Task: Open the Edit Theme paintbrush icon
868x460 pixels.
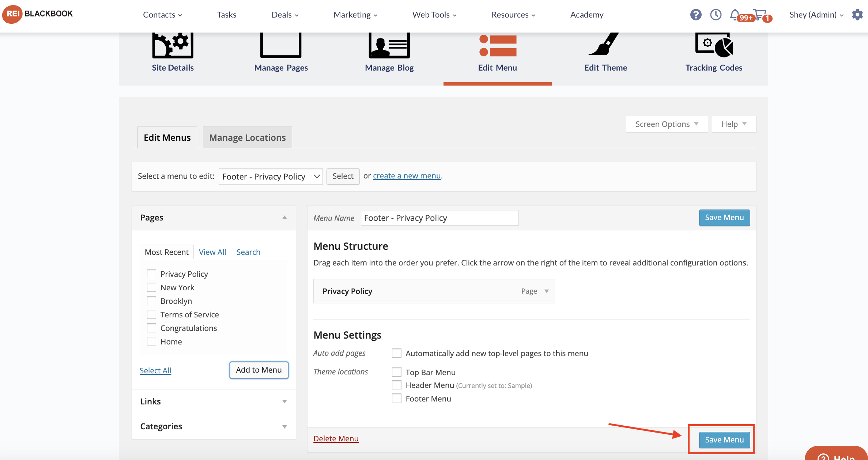Action: click(604, 44)
